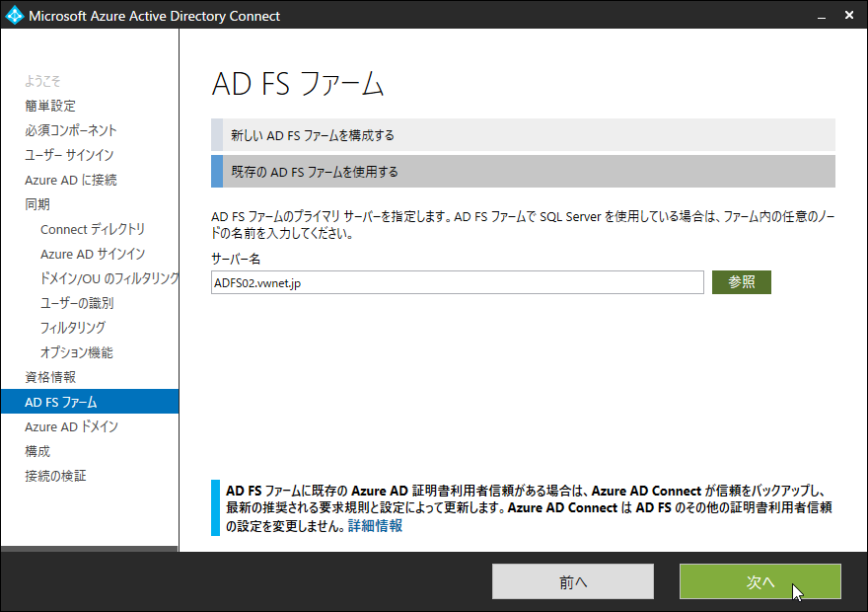Select AD FS ファーム step in sidebar
Screen dimensions: 868x612
90,402
